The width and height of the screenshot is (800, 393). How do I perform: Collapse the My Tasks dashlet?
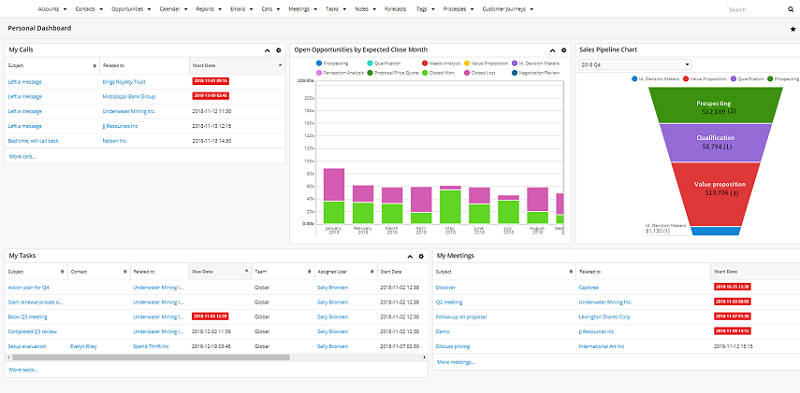click(x=410, y=256)
